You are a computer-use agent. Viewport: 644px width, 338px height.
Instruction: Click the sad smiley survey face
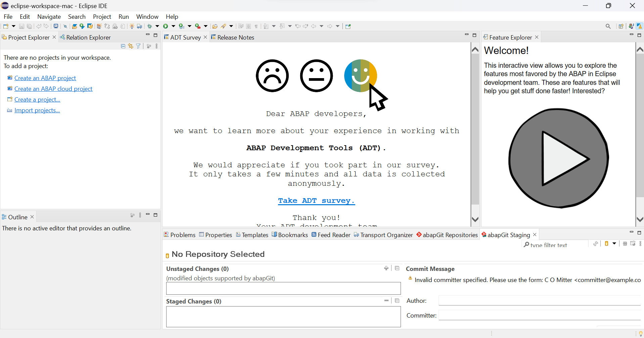pyautogui.click(x=272, y=76)
